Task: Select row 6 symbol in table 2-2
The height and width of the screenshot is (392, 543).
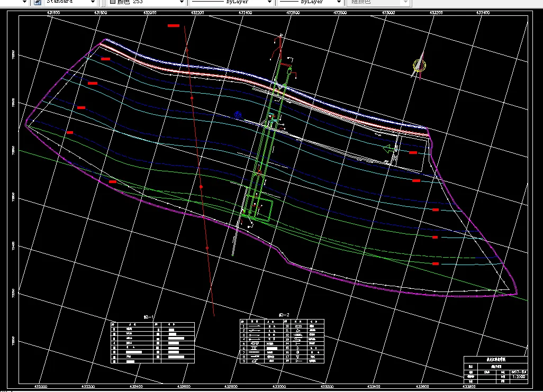Action: (x=255, y=348)
